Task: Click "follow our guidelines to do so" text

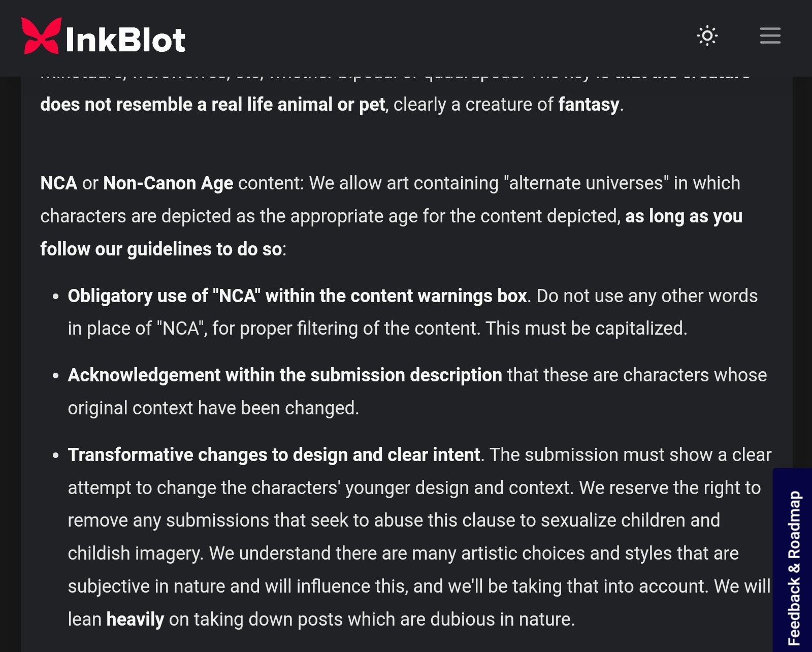Action: (161, 249)
